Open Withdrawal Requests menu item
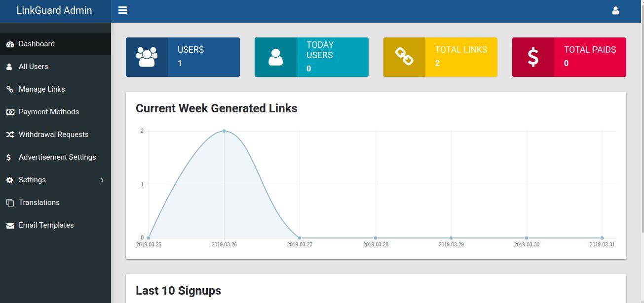 [x=53, y=135]
